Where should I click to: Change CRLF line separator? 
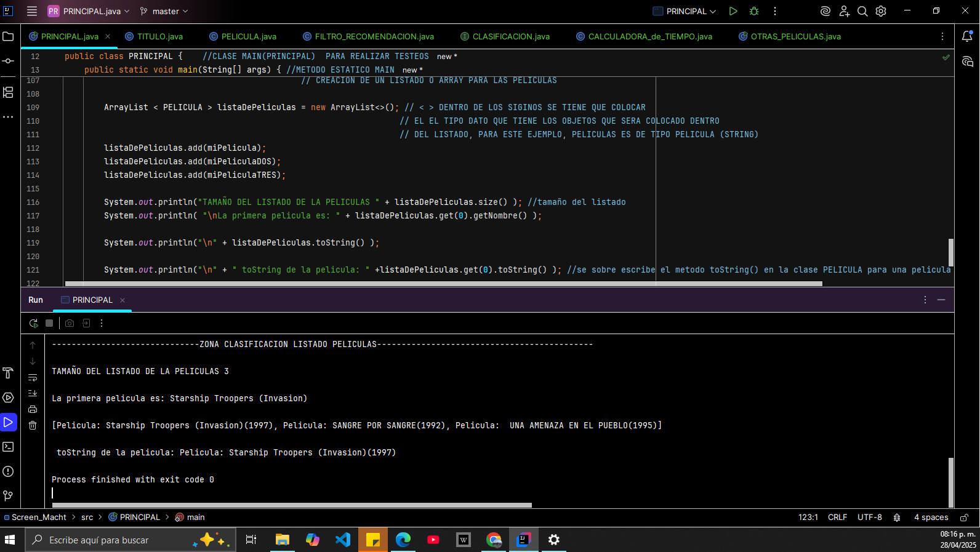pyautogui.click(x=837, y=517)
